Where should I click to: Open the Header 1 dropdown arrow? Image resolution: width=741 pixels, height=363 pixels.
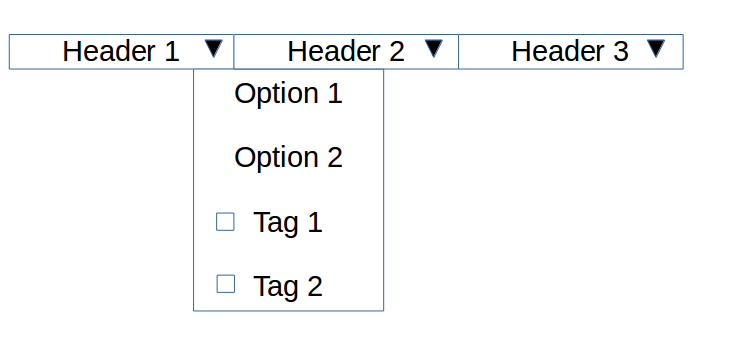tap(214, 49)
